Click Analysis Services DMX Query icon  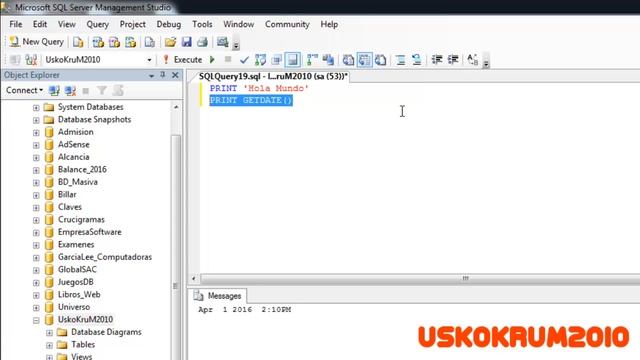pos(114,42)
